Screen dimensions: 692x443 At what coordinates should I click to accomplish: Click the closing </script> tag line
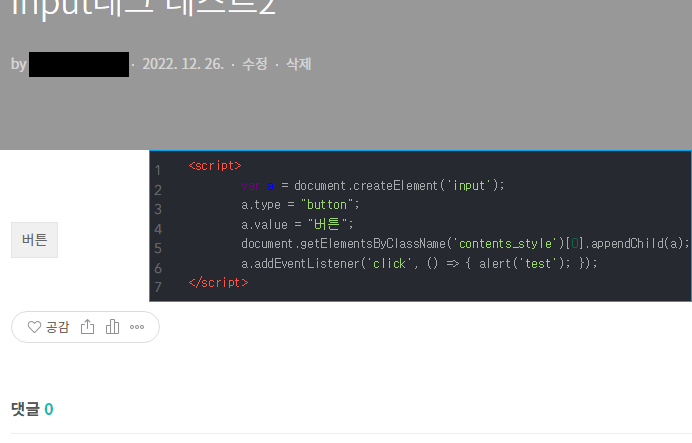[x=218, y=282]
